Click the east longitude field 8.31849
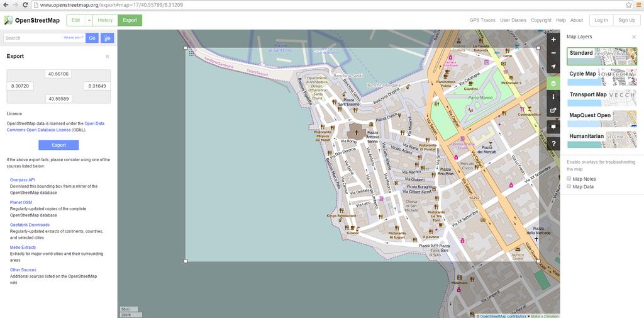 (97, 86)
